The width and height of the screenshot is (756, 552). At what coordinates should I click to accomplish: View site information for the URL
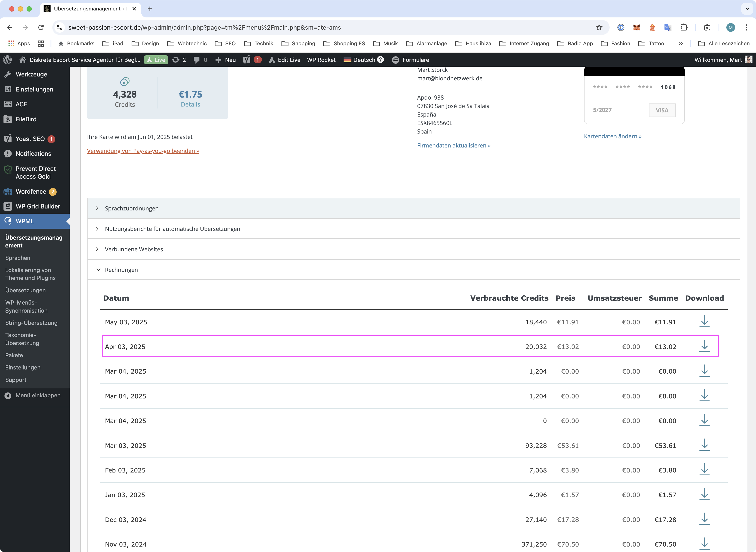(60, 27)
